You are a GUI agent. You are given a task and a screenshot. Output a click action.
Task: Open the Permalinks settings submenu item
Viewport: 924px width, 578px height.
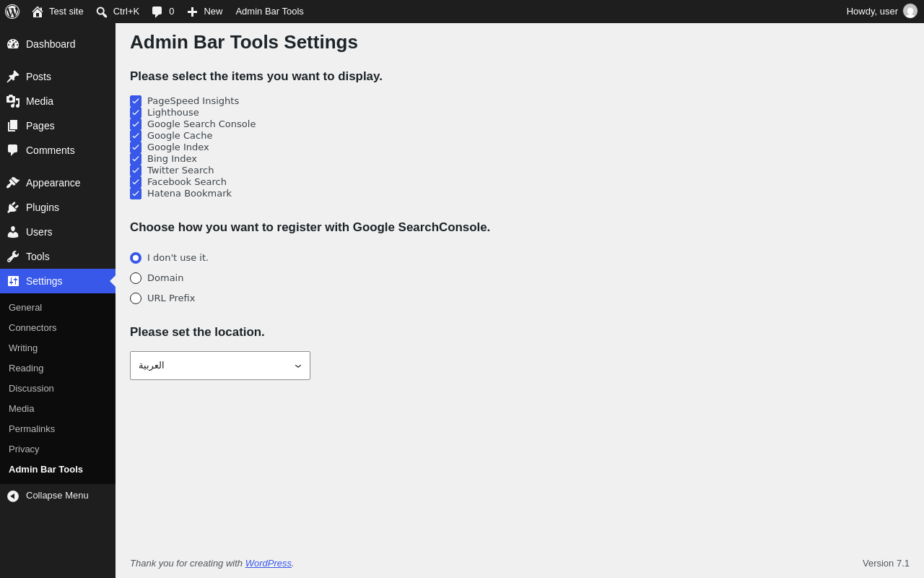point(32,428)
